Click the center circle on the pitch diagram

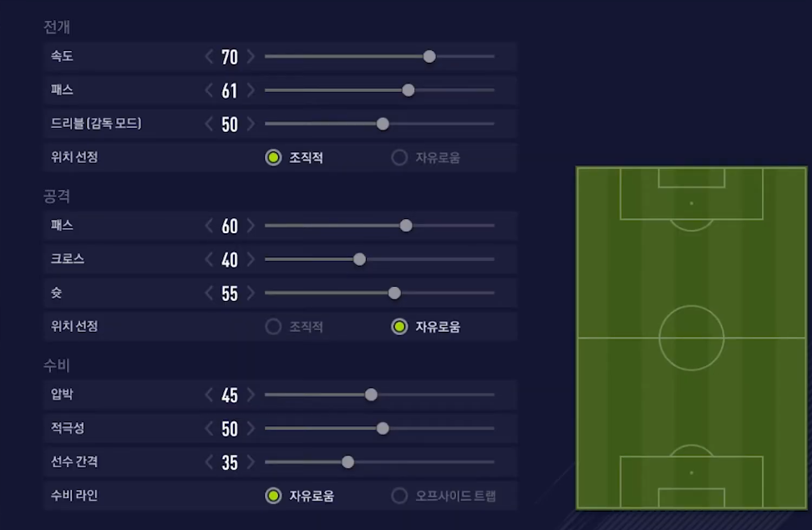point(691,338)
